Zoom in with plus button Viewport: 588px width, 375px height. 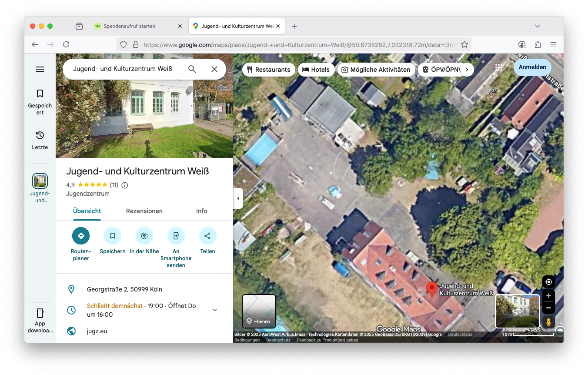click(548, 296)
